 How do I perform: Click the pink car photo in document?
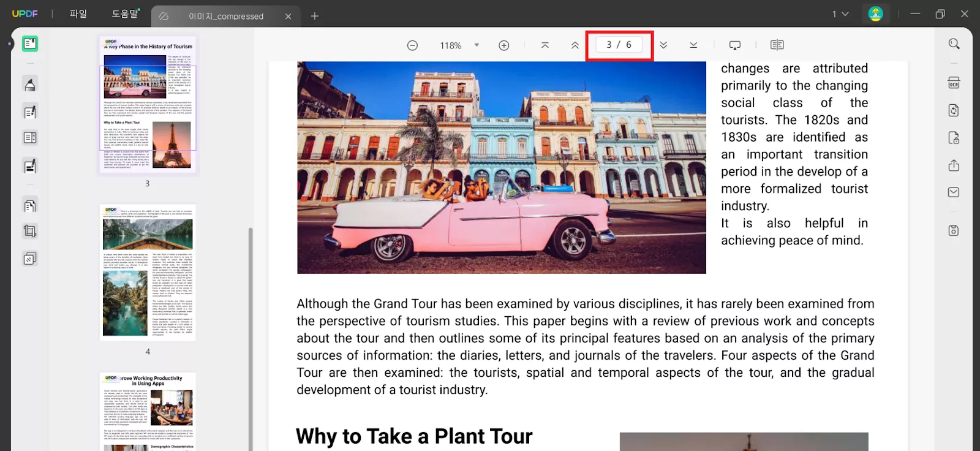tap(502, 167)
